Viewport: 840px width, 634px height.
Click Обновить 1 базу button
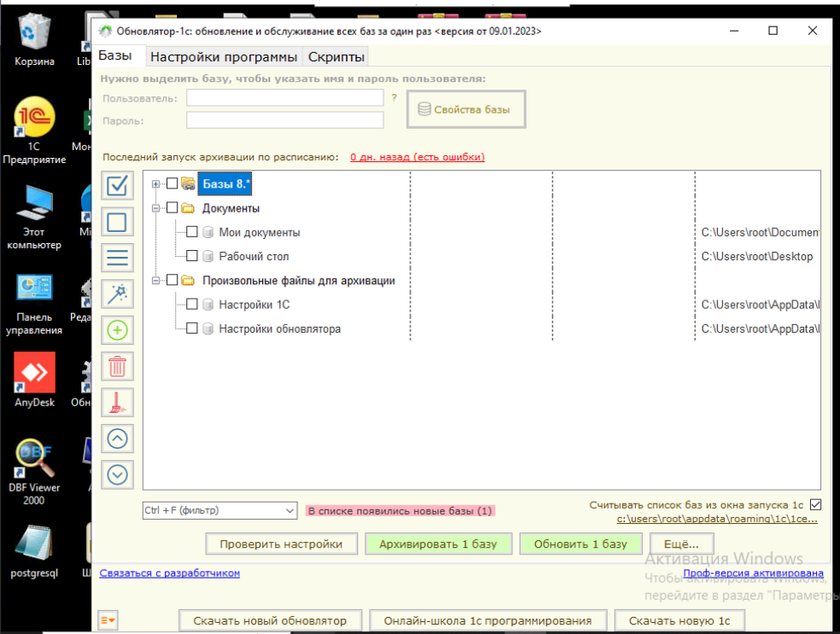point(580,544)
